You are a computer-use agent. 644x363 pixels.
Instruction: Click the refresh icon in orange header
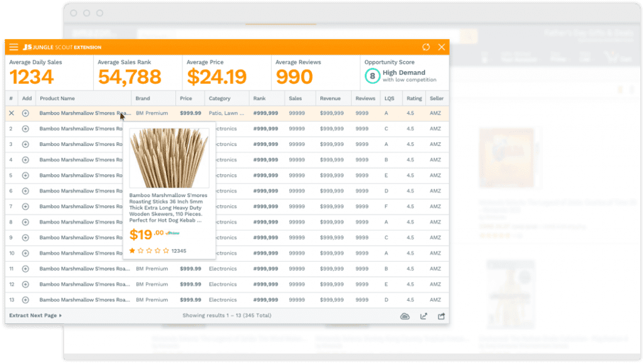point(426,47)
